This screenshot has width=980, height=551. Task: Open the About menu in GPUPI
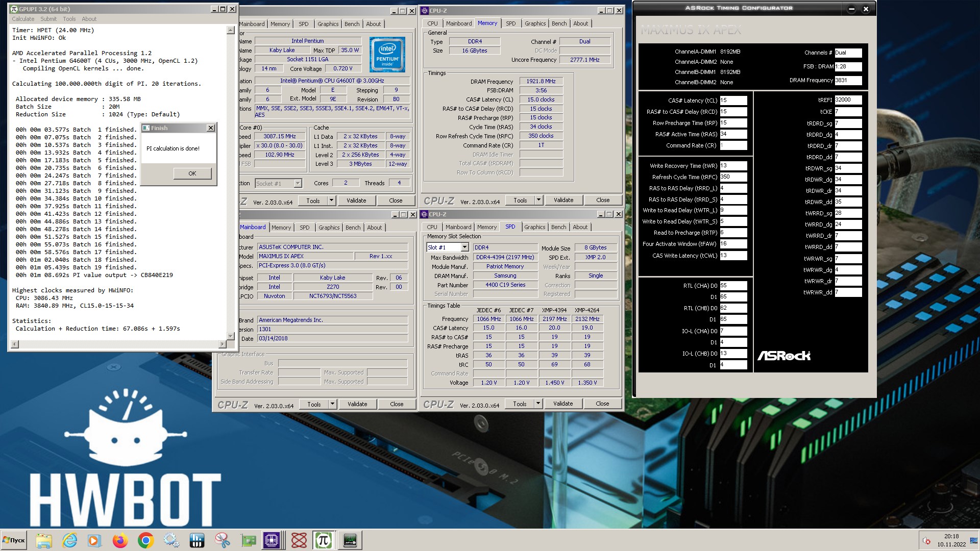[x=89, y=19]
